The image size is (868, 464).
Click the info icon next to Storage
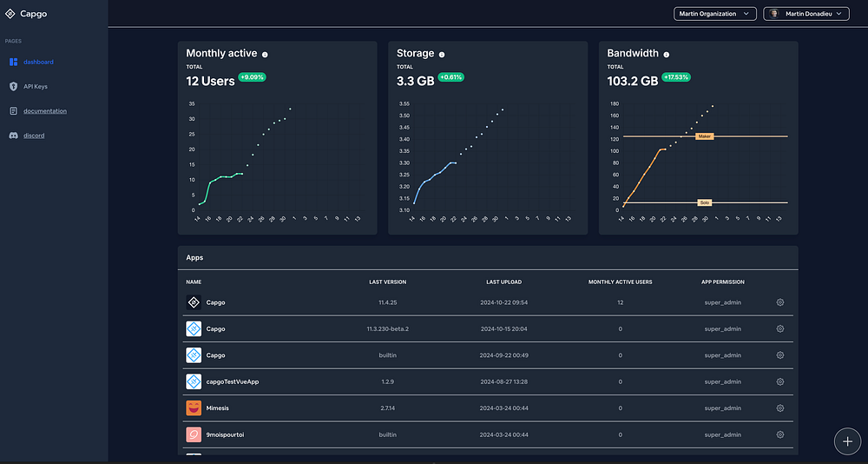(442, 55)
